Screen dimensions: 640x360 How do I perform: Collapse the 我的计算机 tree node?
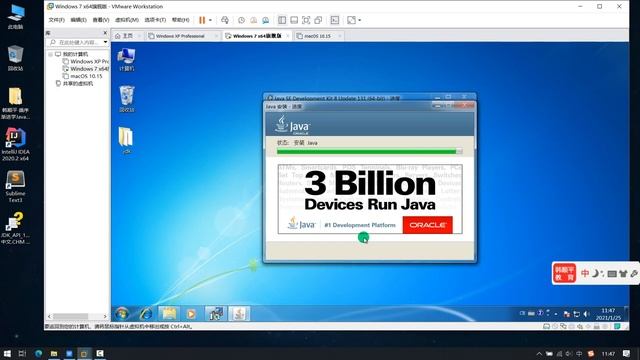50,54
